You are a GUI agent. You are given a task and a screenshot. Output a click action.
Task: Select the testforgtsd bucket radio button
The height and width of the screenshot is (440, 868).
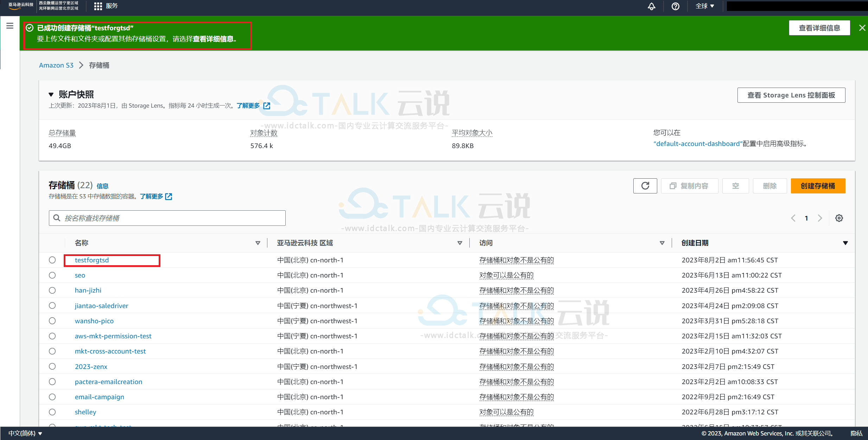coord(52,260)
